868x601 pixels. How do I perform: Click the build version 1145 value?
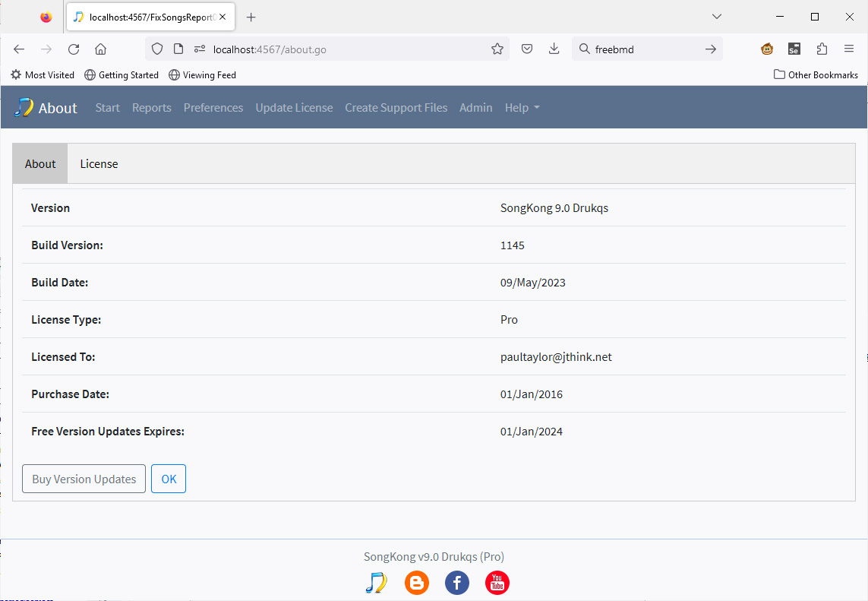pos(512,245)
